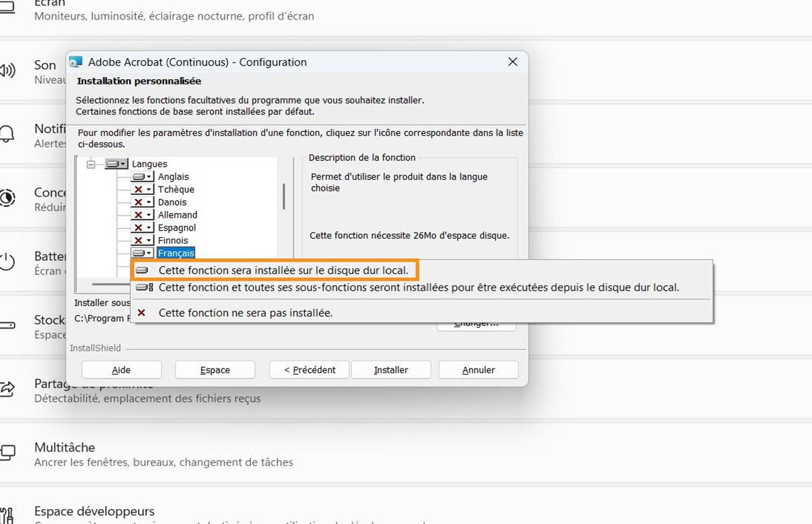Image resolution: width=812 pixels, height=524 pixels.
Task: Click 'Ancrer les fenêtres, bureaux' description text
Action: [x=164, y=462]
